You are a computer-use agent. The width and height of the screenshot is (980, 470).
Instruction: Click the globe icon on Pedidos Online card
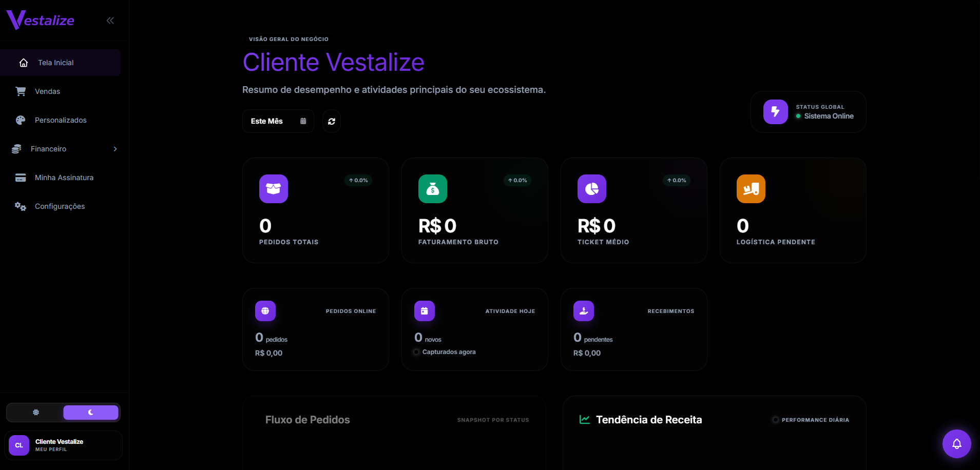pyautogui.click(x=265, y=311)
